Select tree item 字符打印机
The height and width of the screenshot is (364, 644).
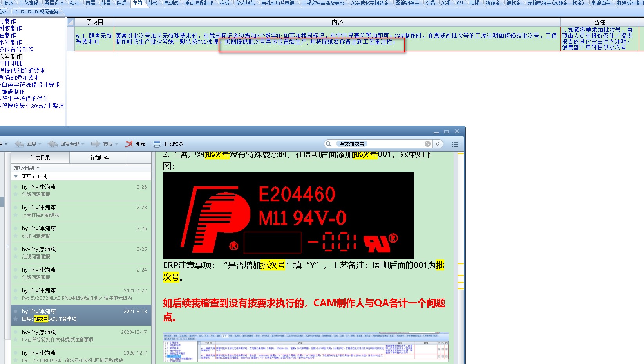click(11, 63)
